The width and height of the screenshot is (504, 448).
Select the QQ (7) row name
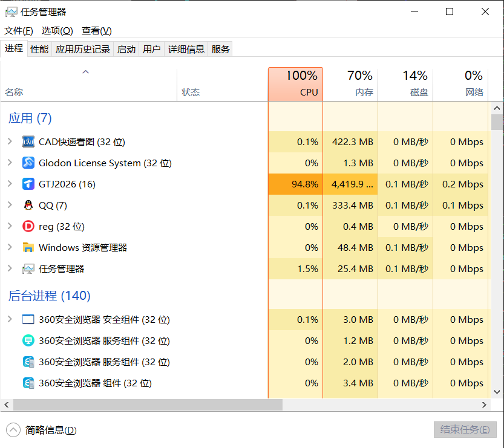pyautogui.click(x=53, y=205)
